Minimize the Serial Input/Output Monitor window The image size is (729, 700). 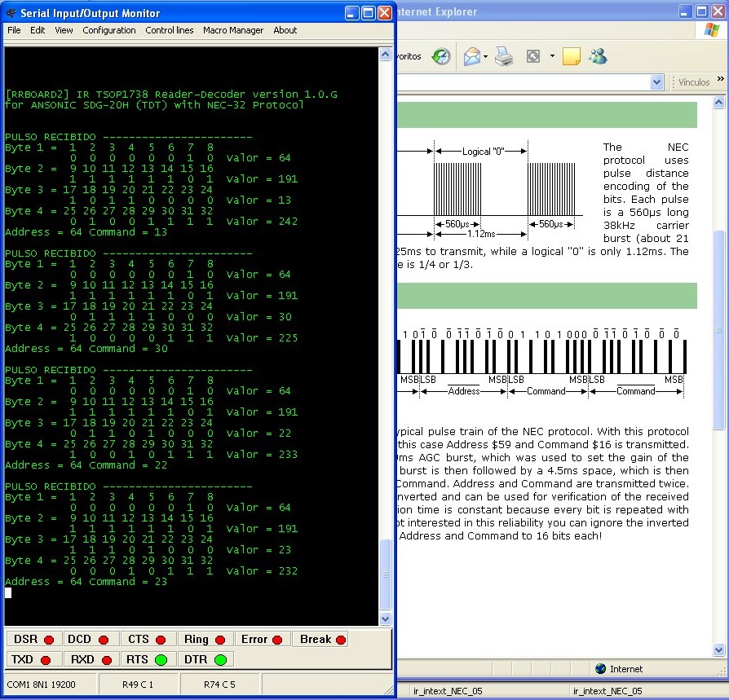coord(352,13)
